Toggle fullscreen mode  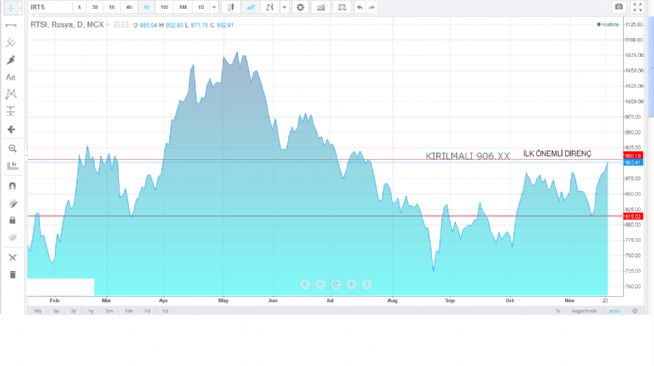coord(637,7)
